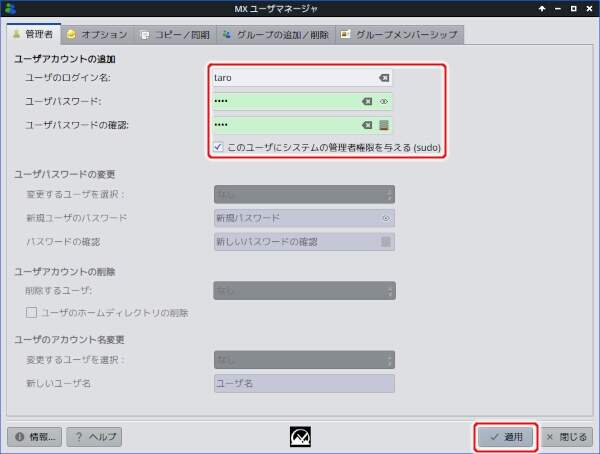The height and width of the screenshot is (454, 600).
Task: Click the clear icon in the user password field
Action: pyautogui.click(x=367, y=101)
